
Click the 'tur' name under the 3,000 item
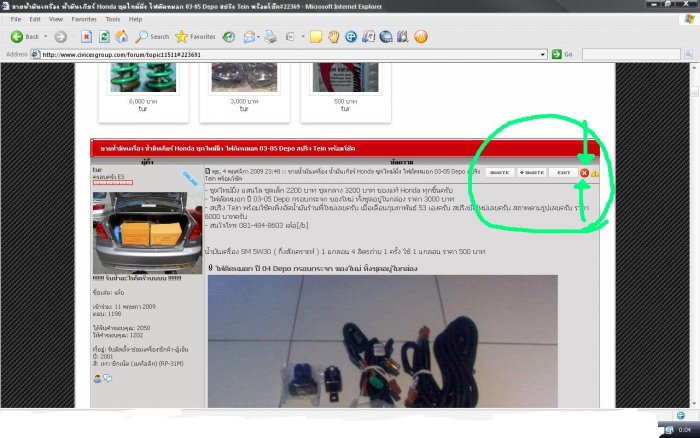(244, 108)
